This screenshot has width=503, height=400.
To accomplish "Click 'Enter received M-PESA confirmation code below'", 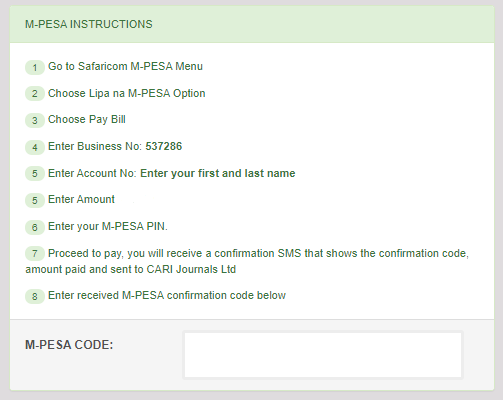I will [x=167, y=295].
